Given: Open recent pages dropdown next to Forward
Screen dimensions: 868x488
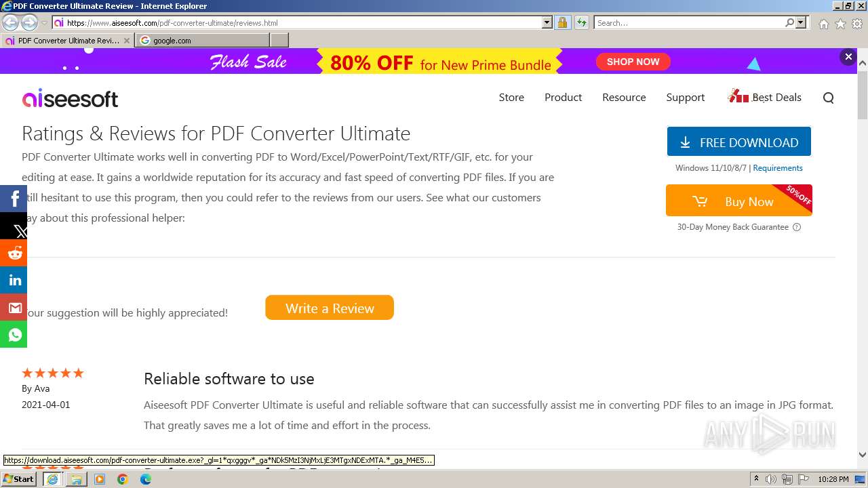Looking at the screenshot, I should click(45, 22).
